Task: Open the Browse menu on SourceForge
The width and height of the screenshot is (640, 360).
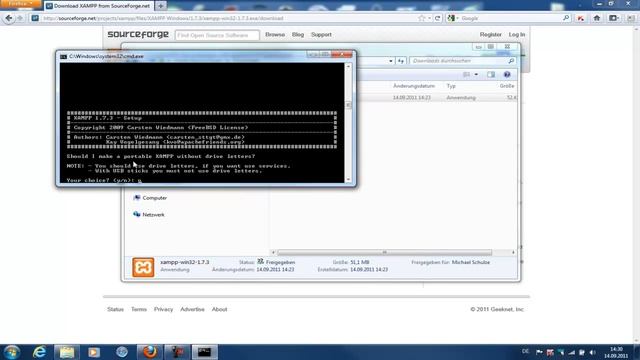Action: pyautogui.click(x=275, y=35)
